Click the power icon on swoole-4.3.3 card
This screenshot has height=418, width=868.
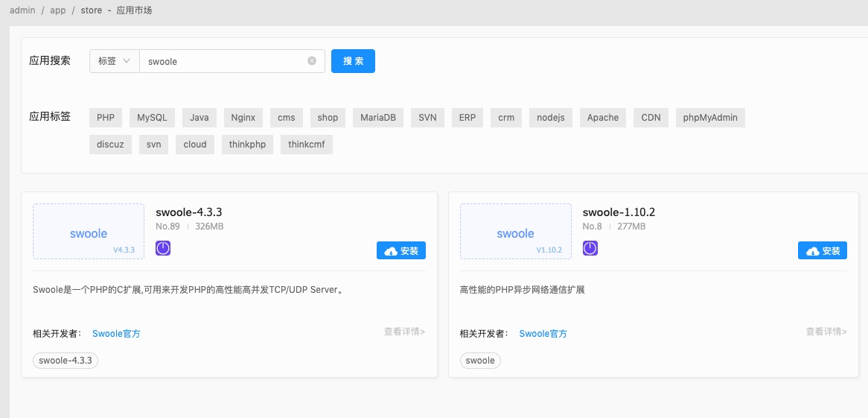[163, 248]
